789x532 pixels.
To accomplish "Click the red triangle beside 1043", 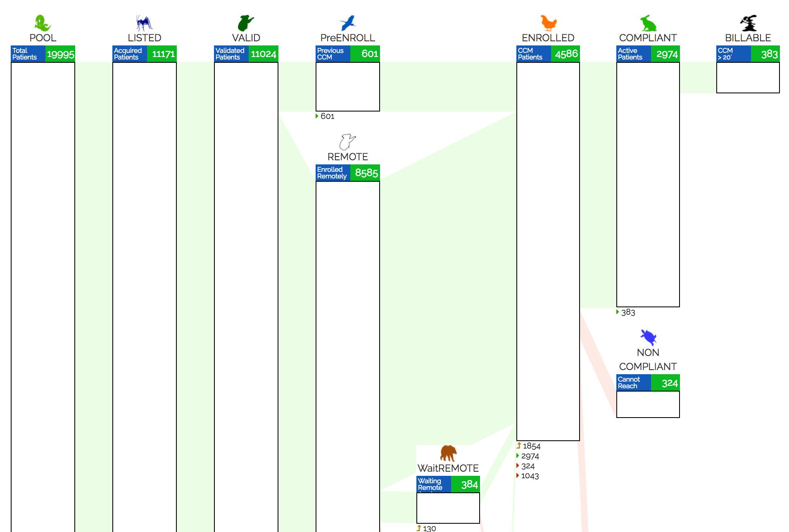I will [518, 475].
